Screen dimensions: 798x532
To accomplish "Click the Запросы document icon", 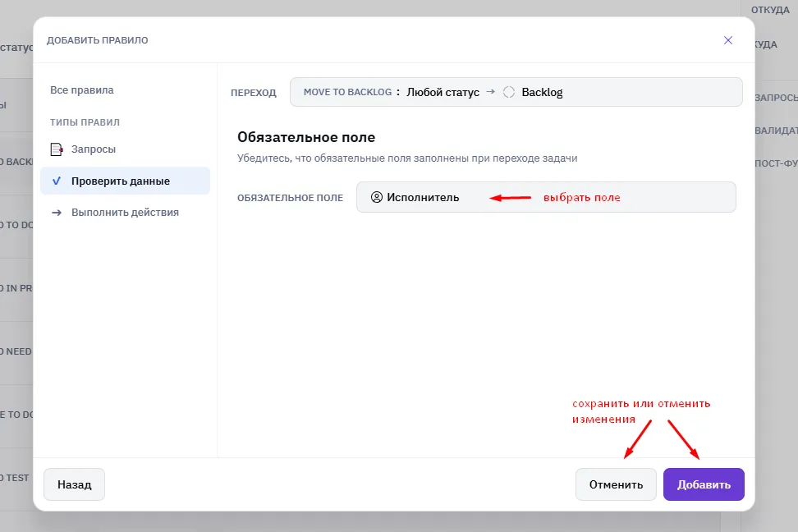I will pyautogui.click(x=57, y=149).
